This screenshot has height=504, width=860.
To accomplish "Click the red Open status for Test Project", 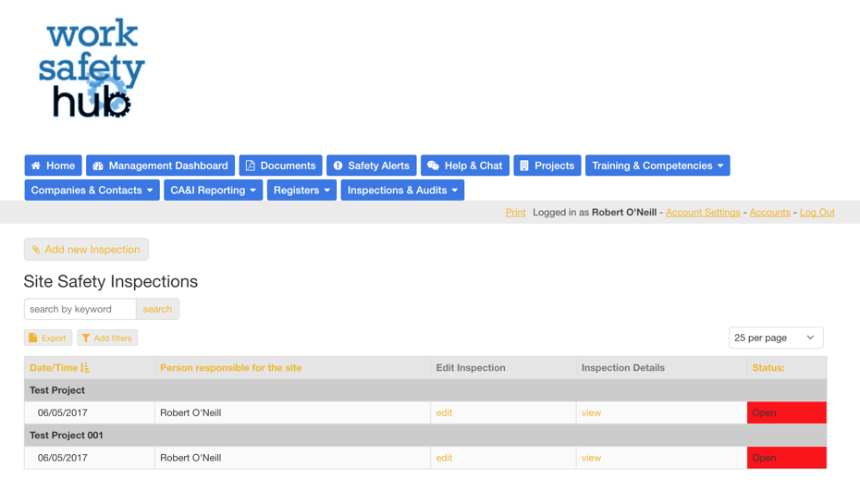I will click(x=786, y=412).
